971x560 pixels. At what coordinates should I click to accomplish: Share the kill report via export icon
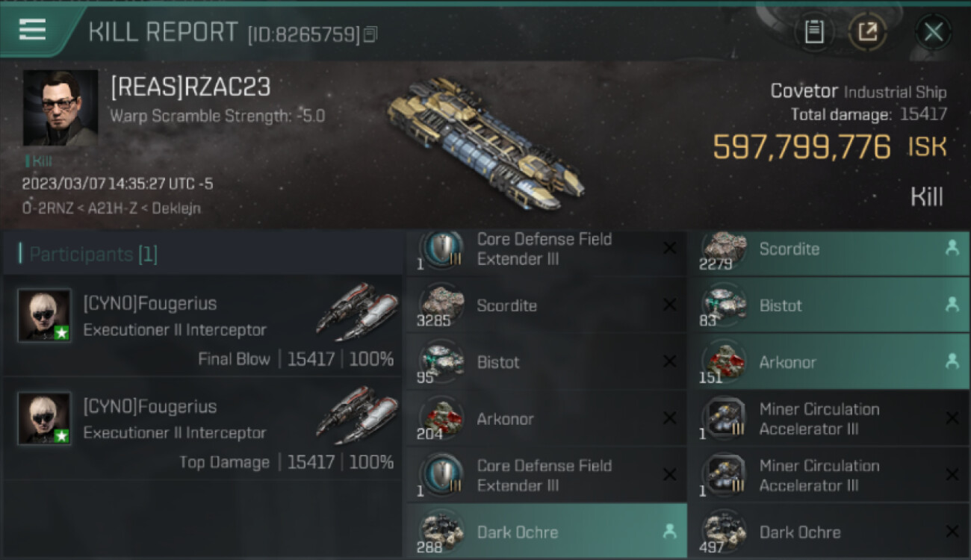[x=868, y=32]
